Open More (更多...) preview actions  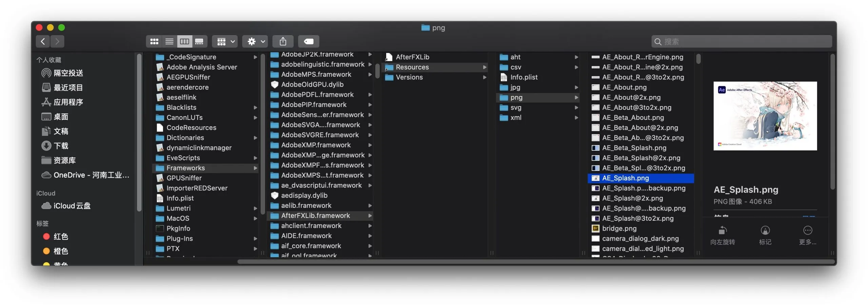(808, 235)
